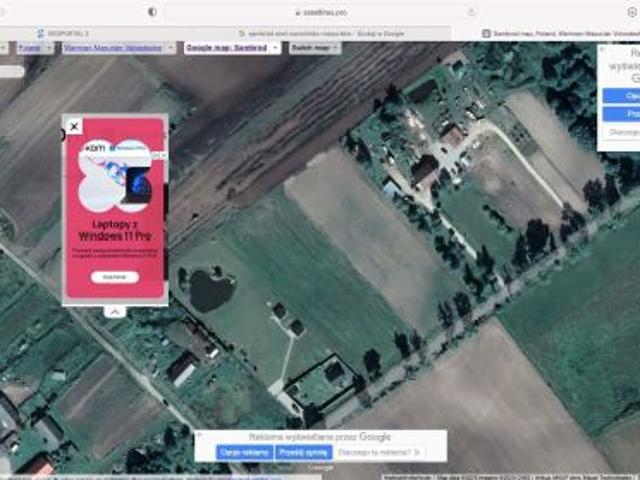The image size is (640, 480).
Task: Click the AdChoices icon on laptop ad
Action: [156, 156]
